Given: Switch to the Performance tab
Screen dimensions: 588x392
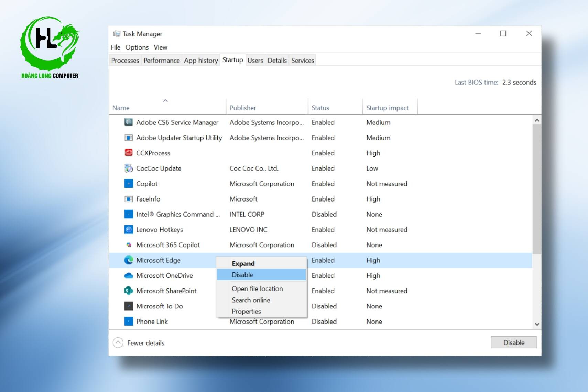Looking at the screenshot, I should (x=162, y=61).
